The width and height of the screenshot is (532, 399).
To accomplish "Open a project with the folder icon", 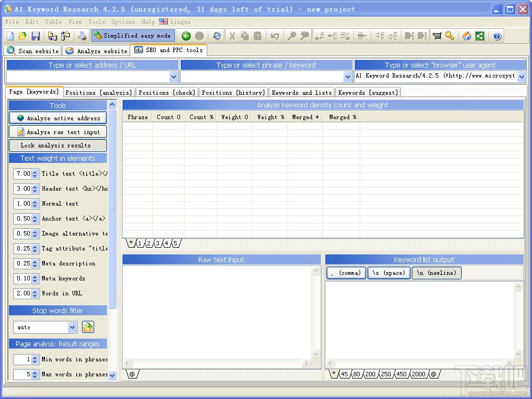I will [22, 36].
